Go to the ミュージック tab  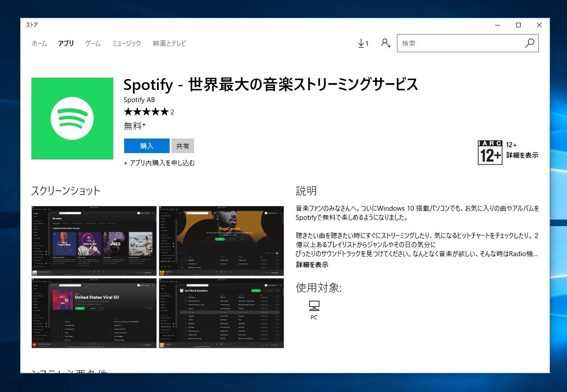tap(126, 44)
